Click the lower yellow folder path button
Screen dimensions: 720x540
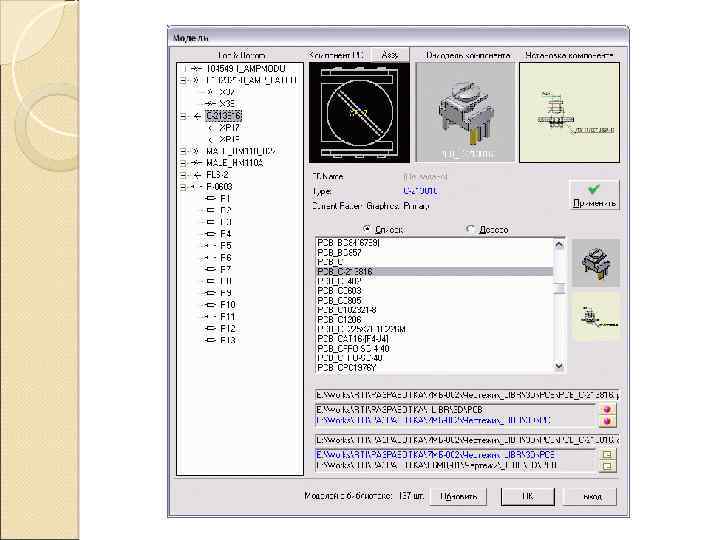pyautogui.click(x=607, y=467)
